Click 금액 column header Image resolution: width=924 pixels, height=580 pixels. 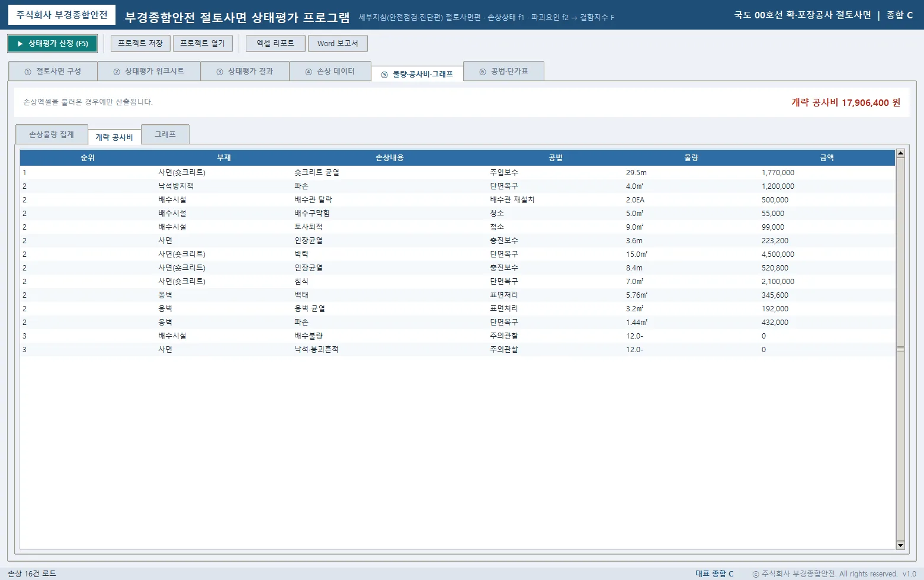click(827, 157)
